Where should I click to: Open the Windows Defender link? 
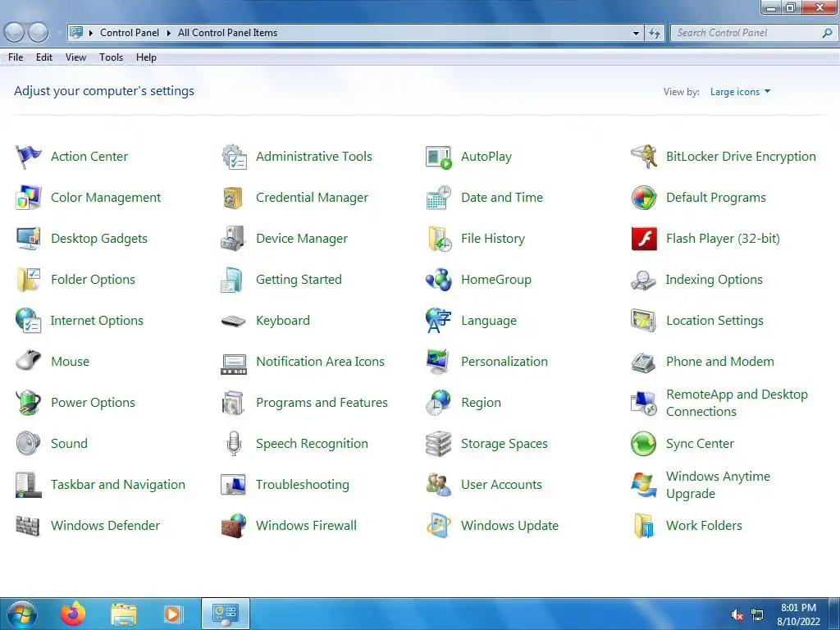pyautogui.click(x=105, y=526)
